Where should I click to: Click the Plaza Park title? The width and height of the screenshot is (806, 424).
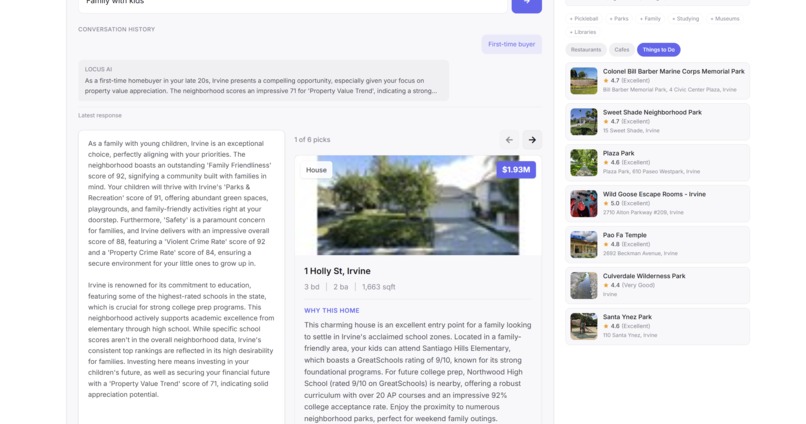coord(618,153)
